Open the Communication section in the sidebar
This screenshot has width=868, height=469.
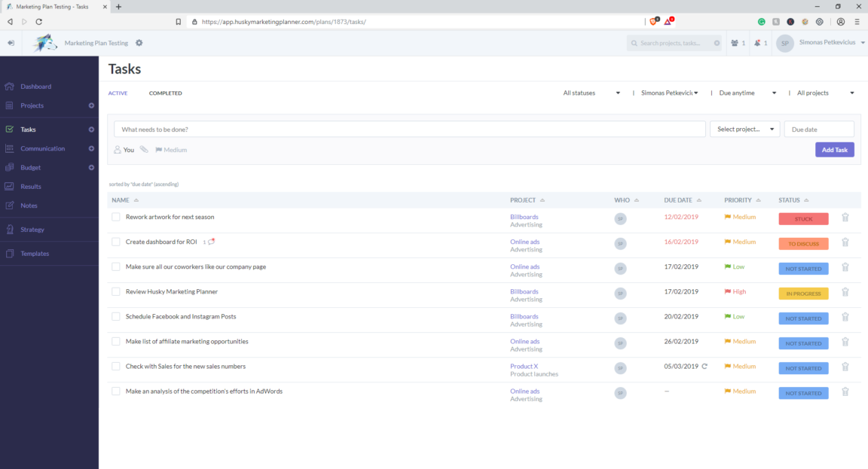[x=41, y=148]
